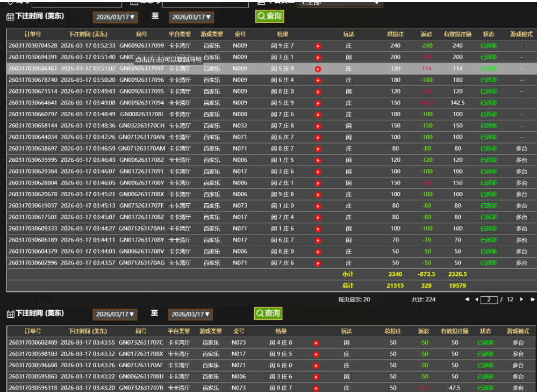
Task: Advance to next page using right arrow
Action: pos(521,300)
